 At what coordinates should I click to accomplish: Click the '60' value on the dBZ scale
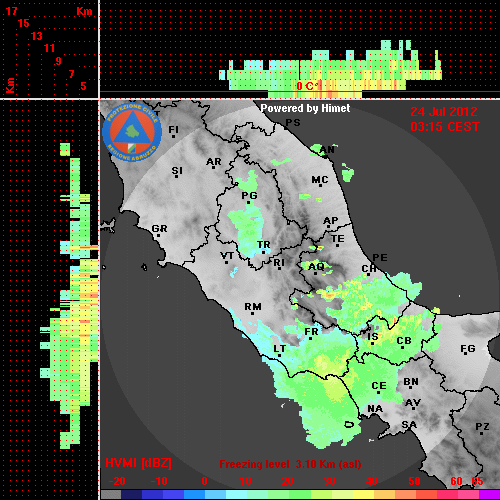(x=456, y=481)
